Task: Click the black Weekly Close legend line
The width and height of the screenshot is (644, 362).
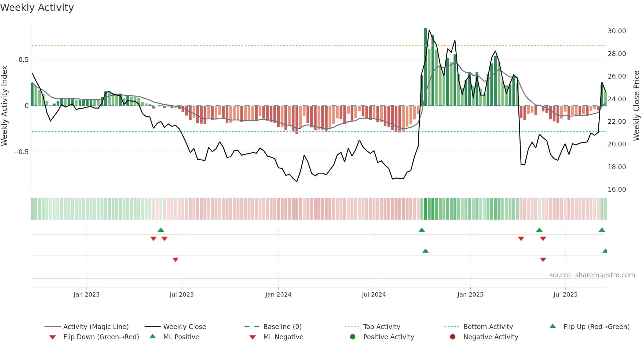Action: (x=152, y=327)
